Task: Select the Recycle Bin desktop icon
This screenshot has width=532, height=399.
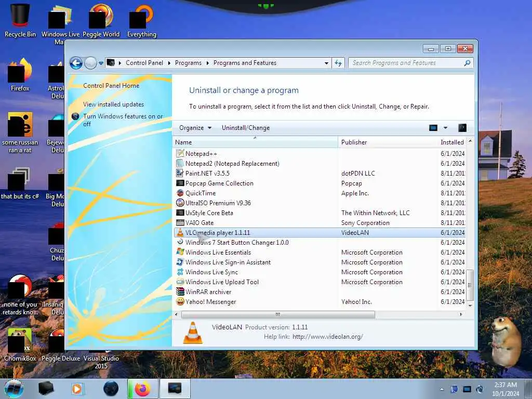Action: click(20, 20)
